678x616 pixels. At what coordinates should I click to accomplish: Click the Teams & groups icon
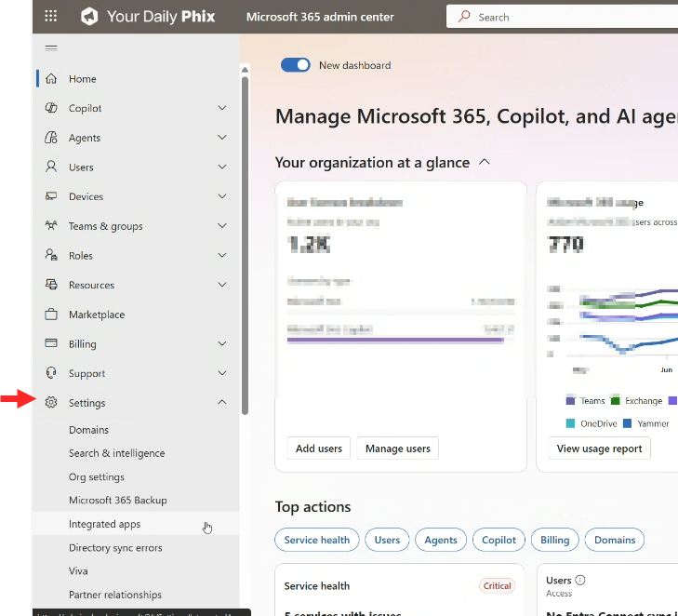[x=51, y=226]
